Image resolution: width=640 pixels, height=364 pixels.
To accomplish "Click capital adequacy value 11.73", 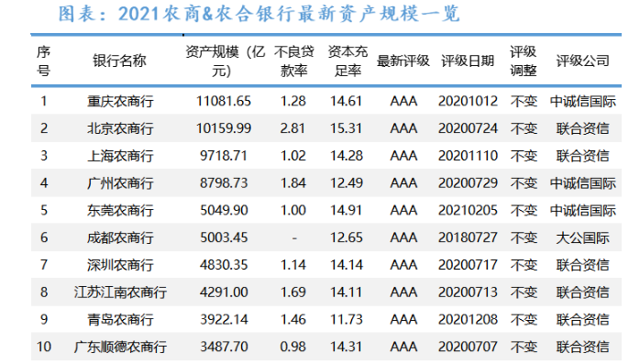I will 346,319.
